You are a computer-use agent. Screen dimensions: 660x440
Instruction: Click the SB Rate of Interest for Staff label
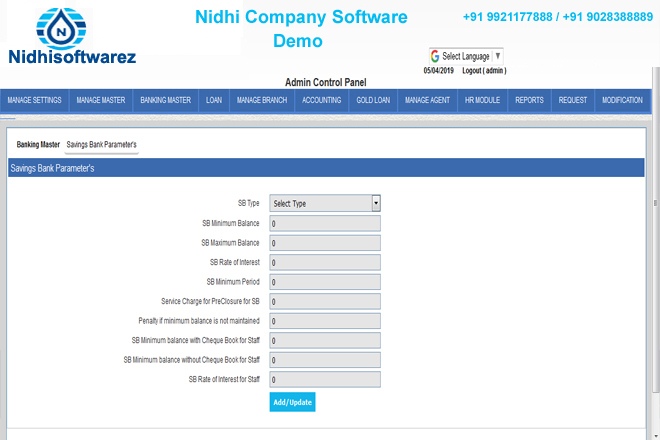224,379
